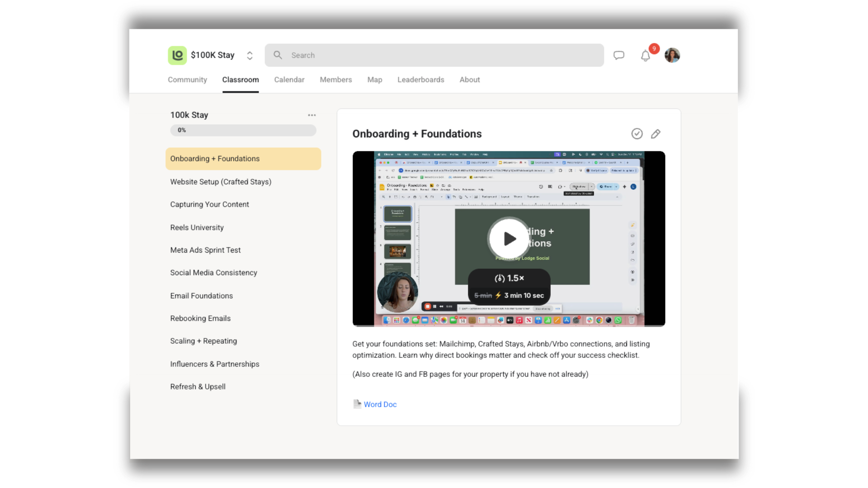Select the Reels University lesson
The height and width of the screenshot is (488, 868).
tap(197, 227)
